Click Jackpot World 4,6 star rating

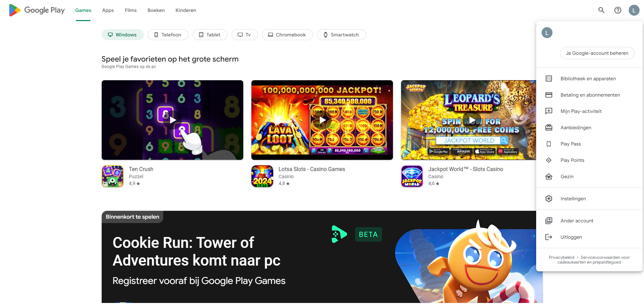click(x=434, y=183)
